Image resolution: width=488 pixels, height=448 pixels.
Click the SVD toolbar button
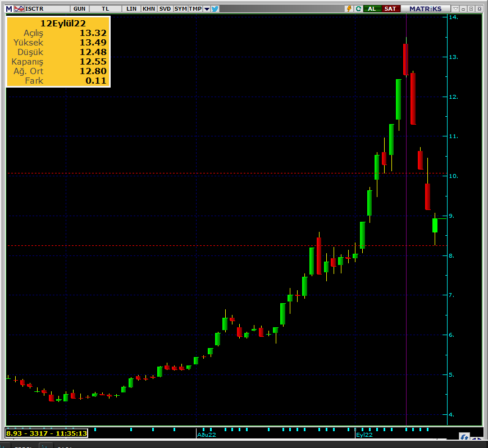point(165,9)
